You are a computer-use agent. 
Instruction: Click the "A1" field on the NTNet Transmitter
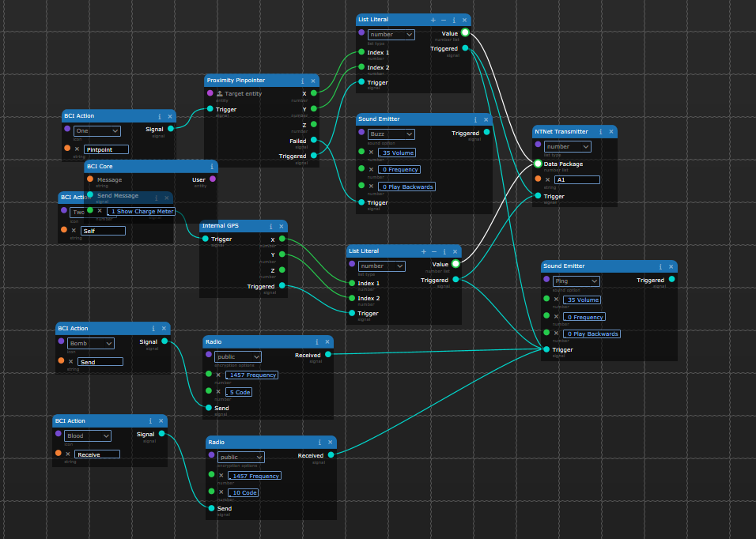tap(578, 179)
